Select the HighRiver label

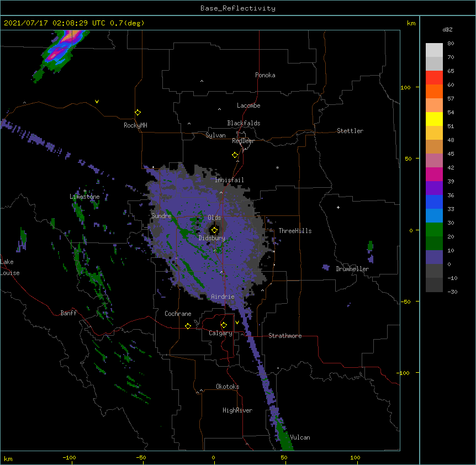237,410
